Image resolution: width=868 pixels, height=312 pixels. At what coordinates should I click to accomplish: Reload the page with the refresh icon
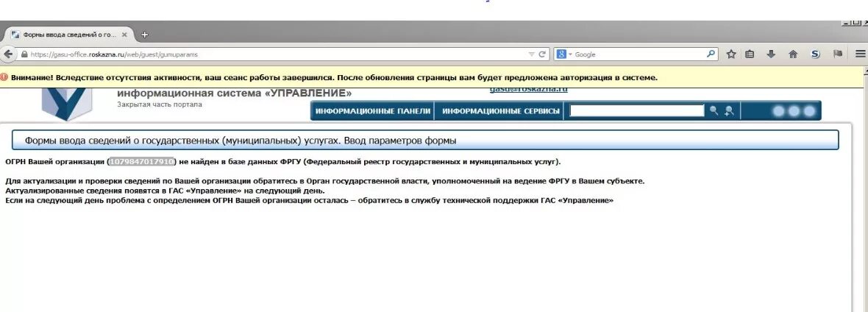[543, 54]
